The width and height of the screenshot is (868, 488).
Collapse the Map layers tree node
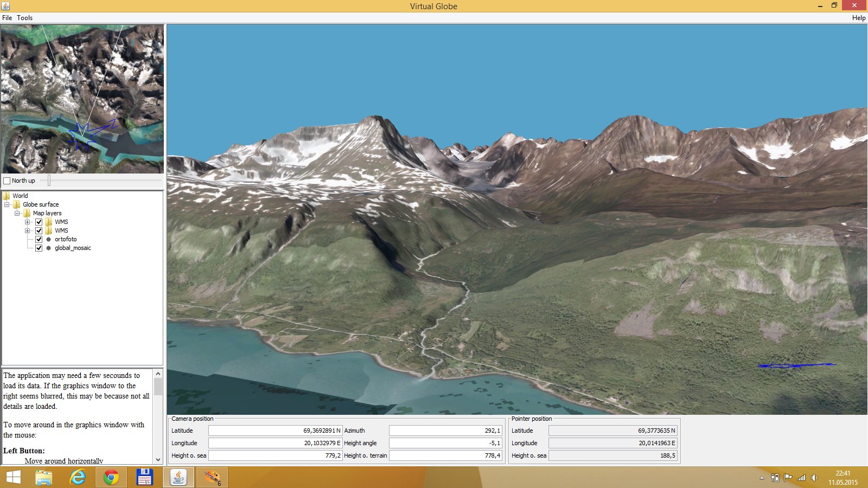(17, 213)
